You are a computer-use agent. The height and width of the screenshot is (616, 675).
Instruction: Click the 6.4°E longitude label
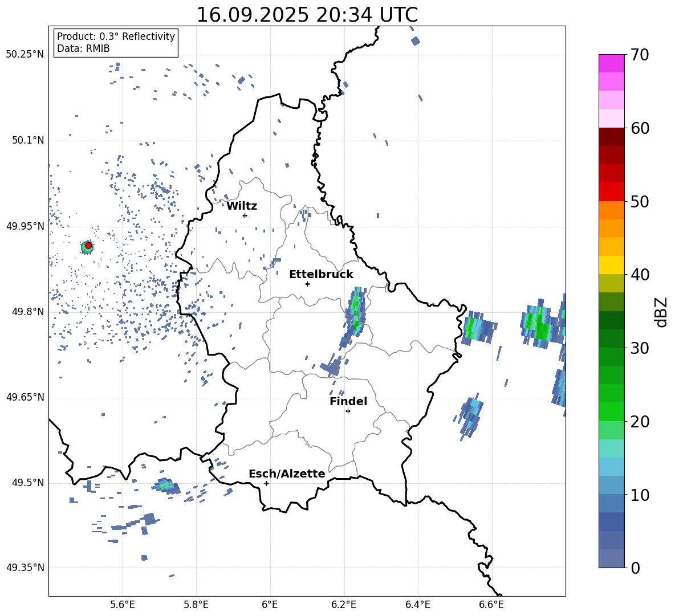pos(417,605)
